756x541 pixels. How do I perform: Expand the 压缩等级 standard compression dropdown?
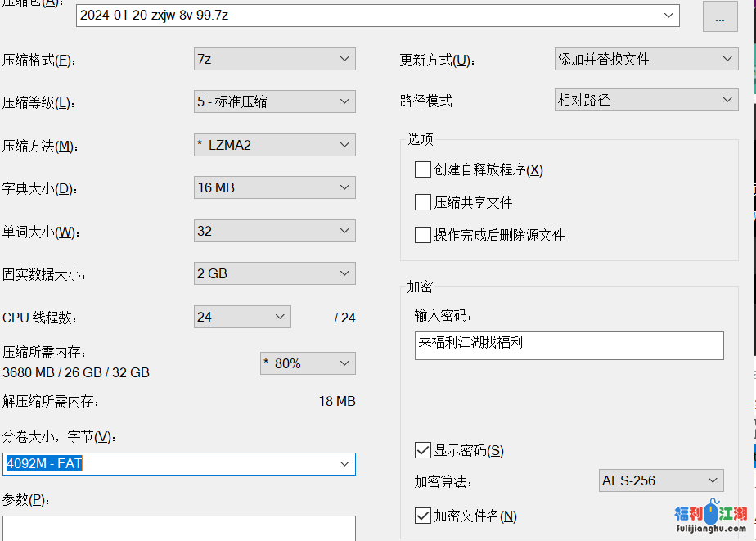click(274, 101)
